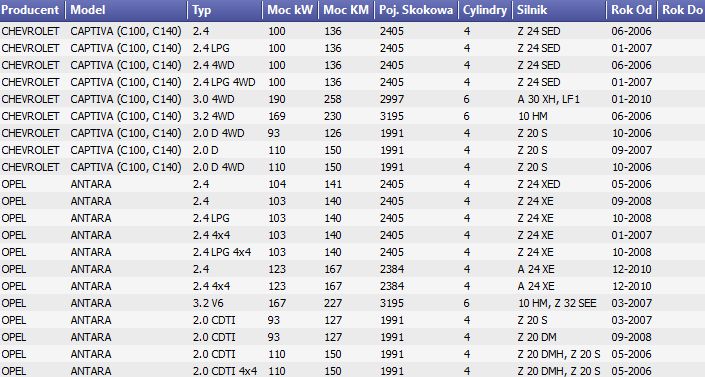Select the Captiva '2.0 D' type cell without 4WD
Image resolution: width=705 pixels, height=377 pixels.
point(205,150)
